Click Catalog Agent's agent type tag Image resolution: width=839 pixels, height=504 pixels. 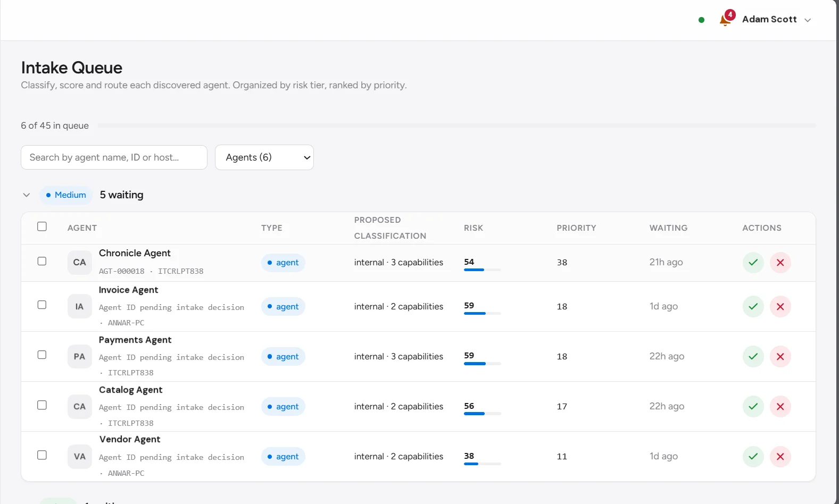[283, 407]
